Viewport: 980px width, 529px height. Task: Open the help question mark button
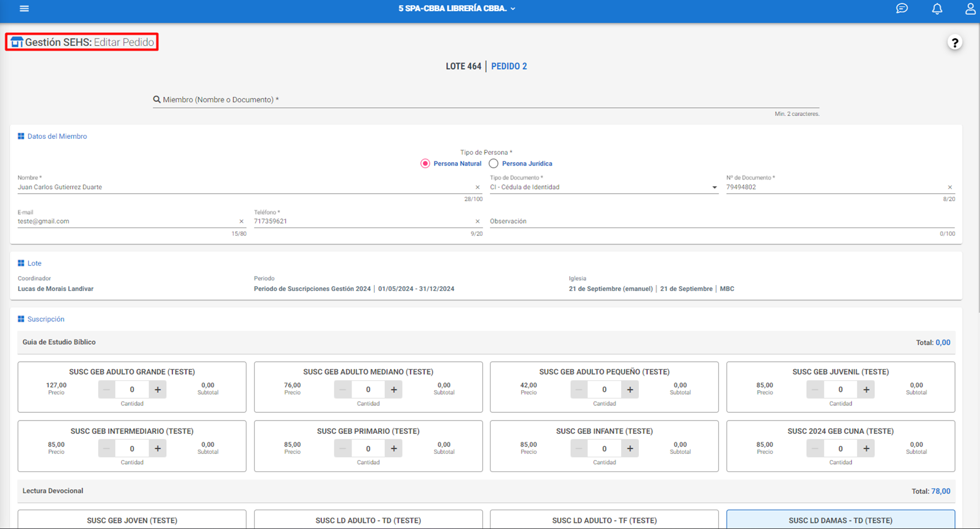[x=955, y=43]
